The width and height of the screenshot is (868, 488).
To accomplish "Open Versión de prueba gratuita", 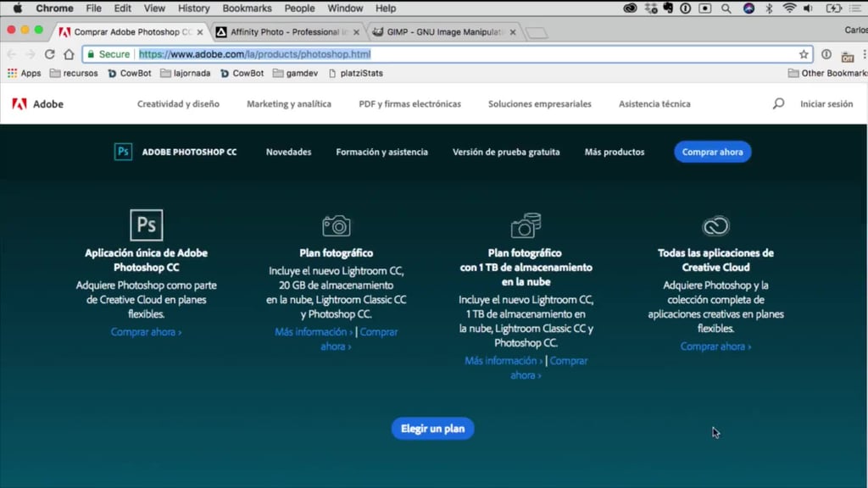I will [x=506, y=152].
